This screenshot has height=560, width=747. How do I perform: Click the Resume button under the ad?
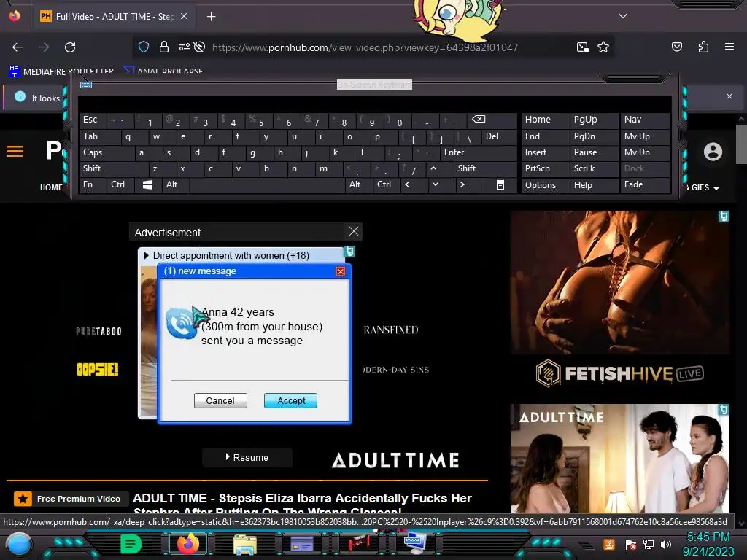tap(247, 458)
